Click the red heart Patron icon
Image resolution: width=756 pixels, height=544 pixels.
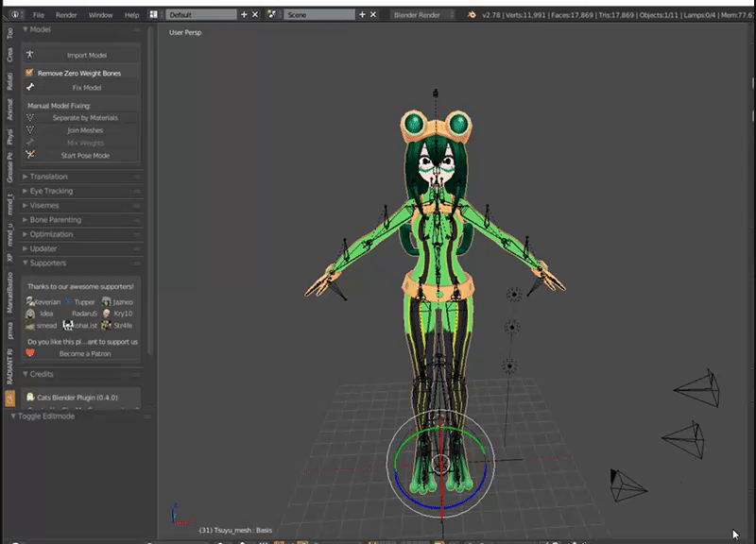(30, 352)
